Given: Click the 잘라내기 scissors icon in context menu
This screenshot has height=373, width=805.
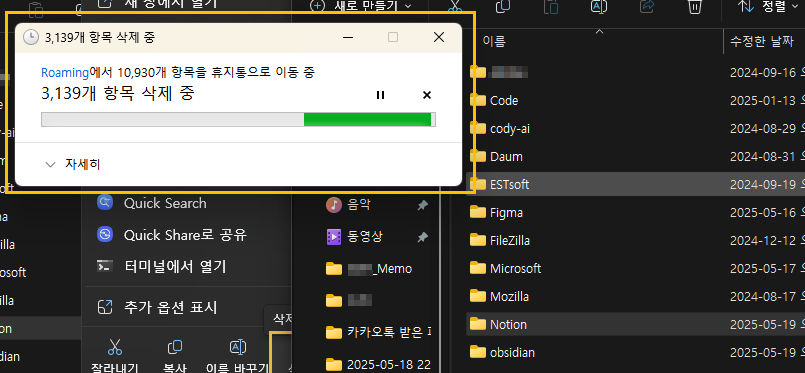Looking at the screenshot, I should pyautogui.click(x=114, y=347).
